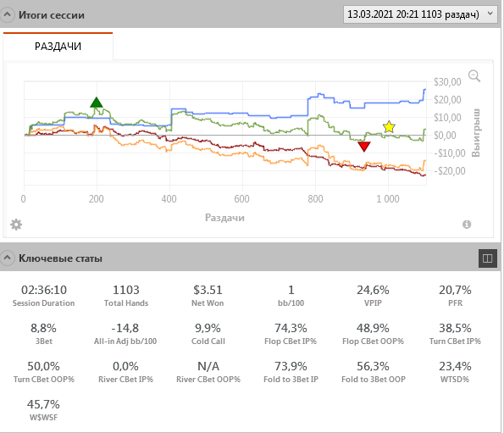The image size is (504, 433).
Task: Click the PFR 20,7% stat
Action: 455,296
